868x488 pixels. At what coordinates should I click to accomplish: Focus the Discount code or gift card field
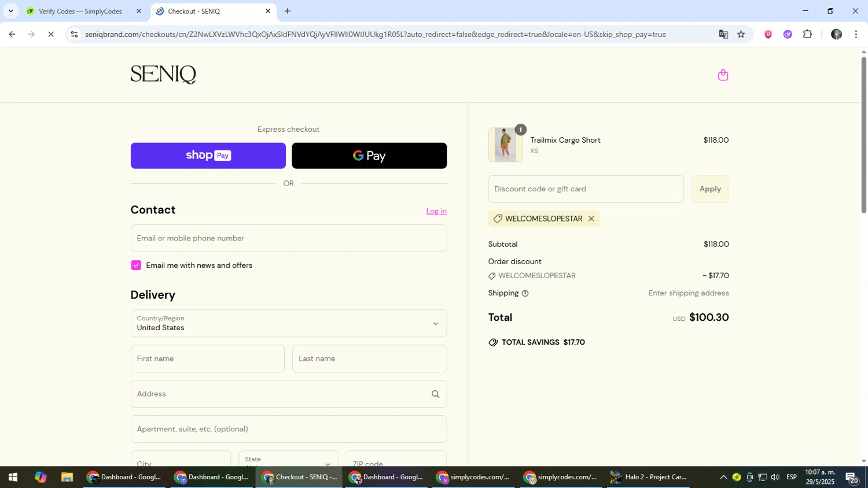[x=586, y=189]
